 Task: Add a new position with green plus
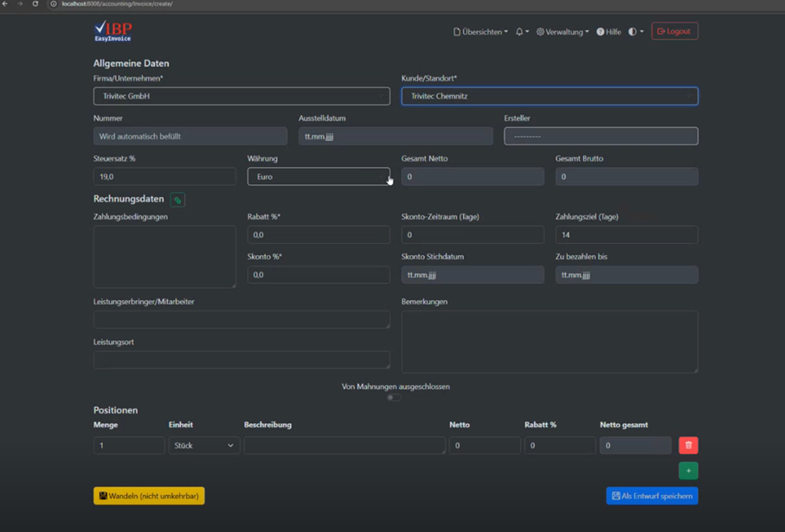click(688, 471)
